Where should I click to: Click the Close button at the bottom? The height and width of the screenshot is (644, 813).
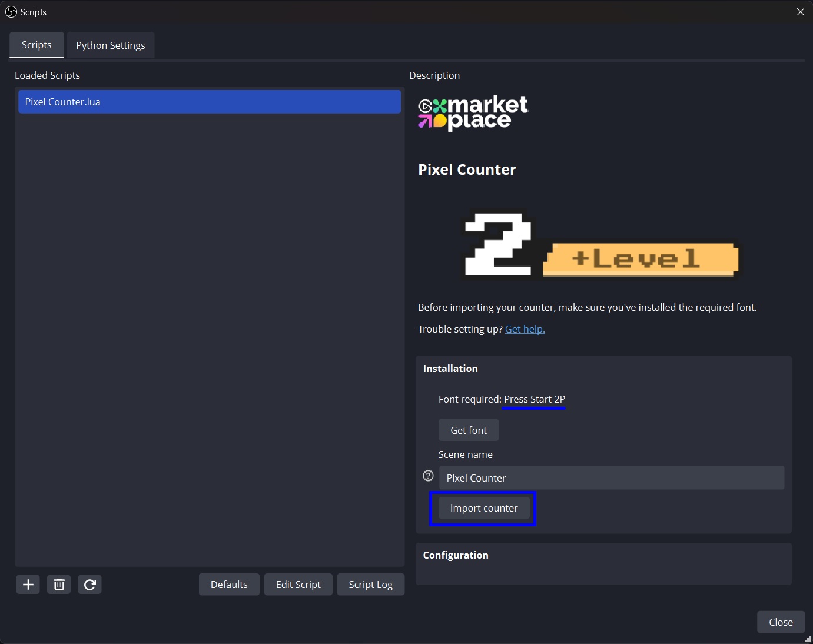(x=781, y=622)
